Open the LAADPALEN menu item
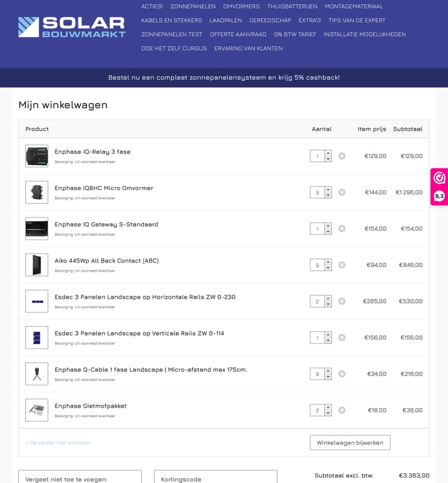Viewport: 448px width, 483px height. pos(226,21)
